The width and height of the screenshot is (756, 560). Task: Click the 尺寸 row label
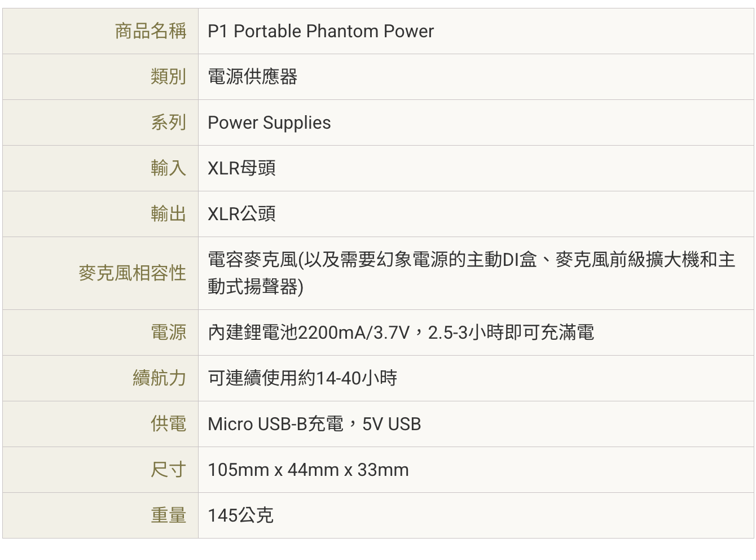coord(168,470)
